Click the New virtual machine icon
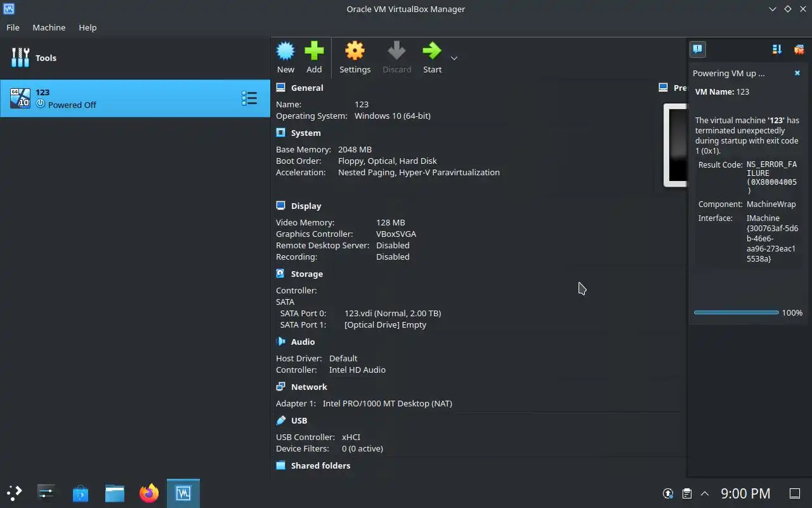This screenshot has height=508, width=812. click(x=285, y=51)
